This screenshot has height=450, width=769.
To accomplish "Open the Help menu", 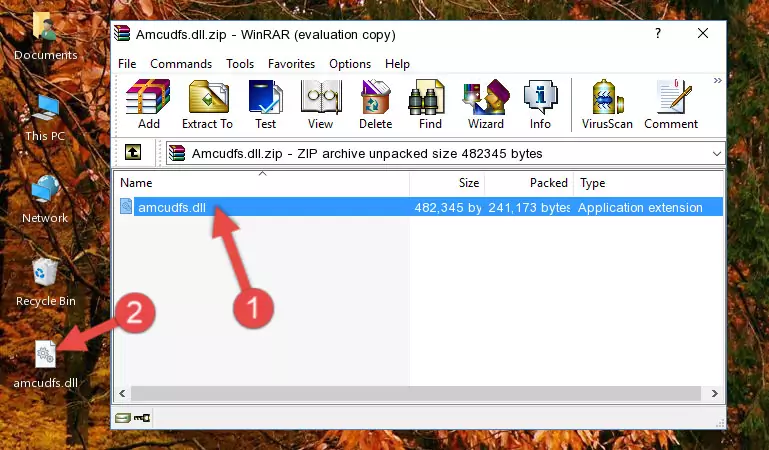I will pyautogui.click(x=397, y=64).
